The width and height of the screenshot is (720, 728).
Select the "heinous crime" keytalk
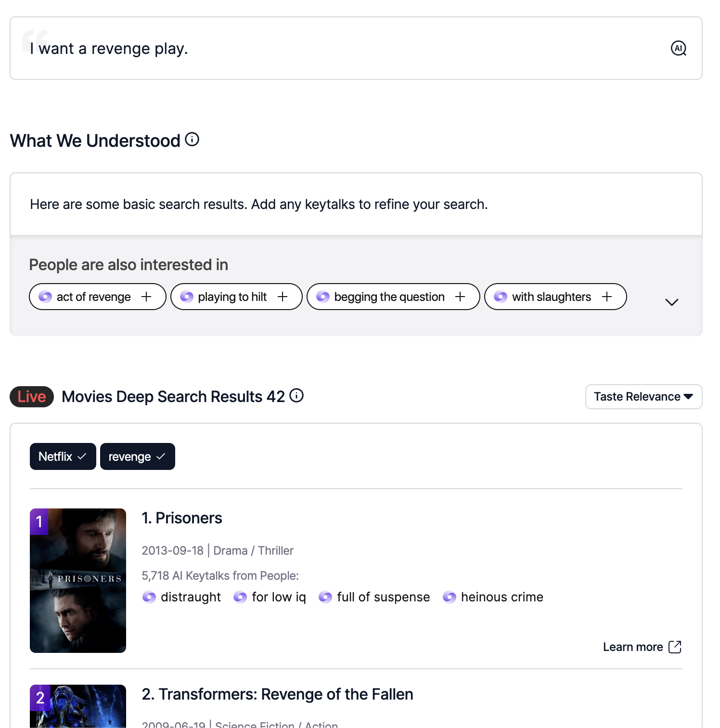501,597
